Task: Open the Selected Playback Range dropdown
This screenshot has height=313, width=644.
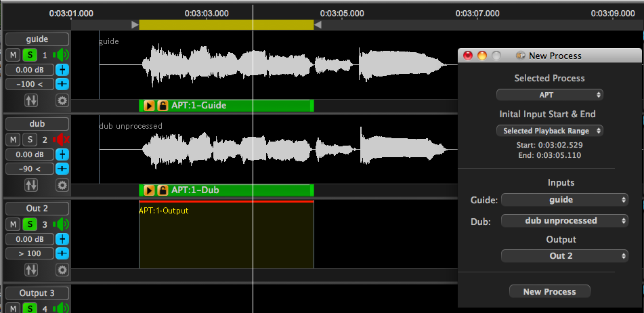Action: [550, 131]
